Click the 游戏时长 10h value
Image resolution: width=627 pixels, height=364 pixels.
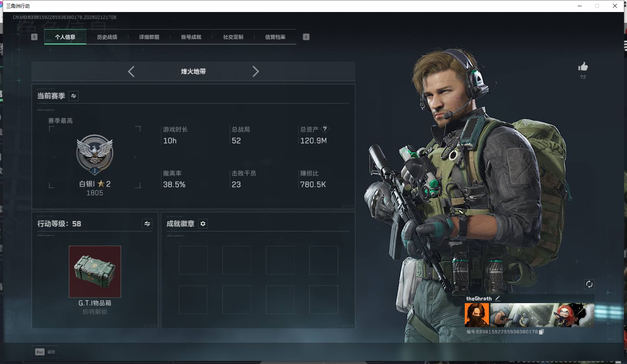pyautogui.click(x=170, y=141)
